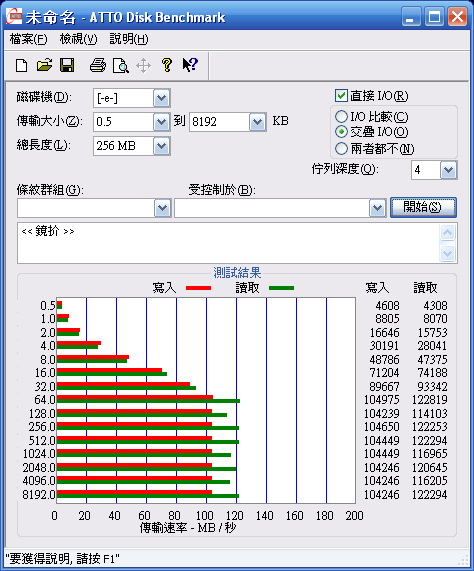Click the 測試結果 group title
This screenshot has width=474, height=571.
coord(237,273)
